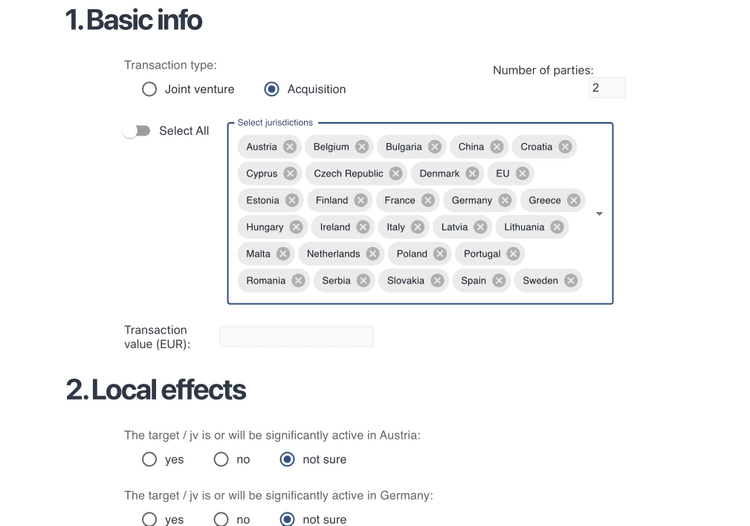The width and height of the screenshot is (750, 526).
Task: Expand the jurisdictions dropdown arrow
Action: tap(599, 214)
